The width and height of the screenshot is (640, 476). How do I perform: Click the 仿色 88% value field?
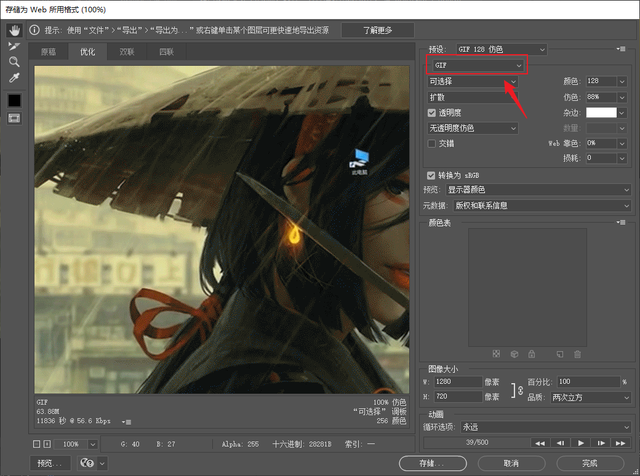pos(601,97)
